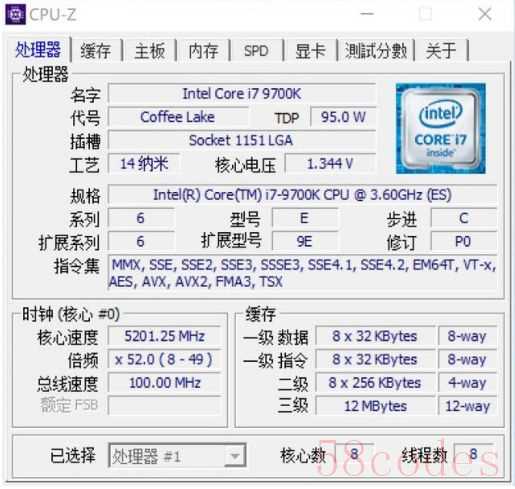Click the 规格 specification text field
The width and height of the screenshot is (515, 489).
(302, 195)
